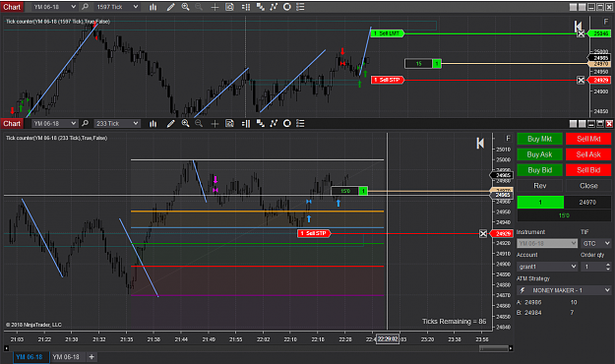Open instrument selector YM 06-18 in top chart
The width and height of the screenshot is (615, 364).
tap(54, 7)
